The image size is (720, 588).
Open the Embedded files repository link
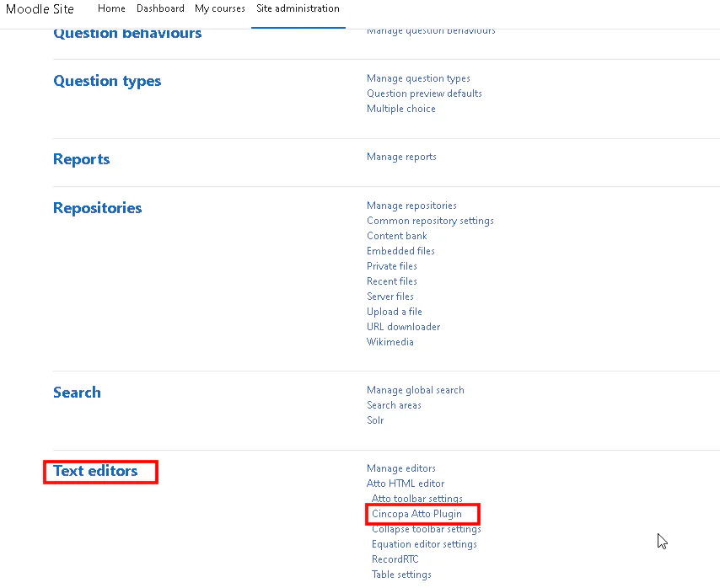(400, 251)
